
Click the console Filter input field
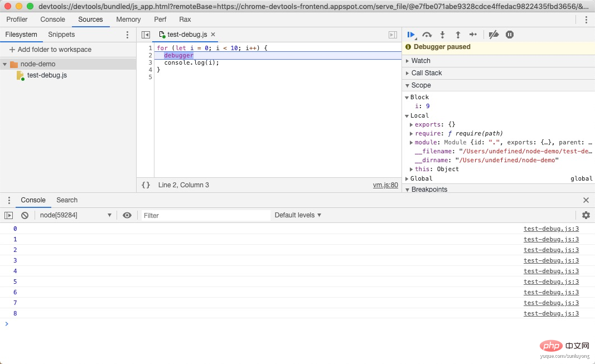pos(205,215)
